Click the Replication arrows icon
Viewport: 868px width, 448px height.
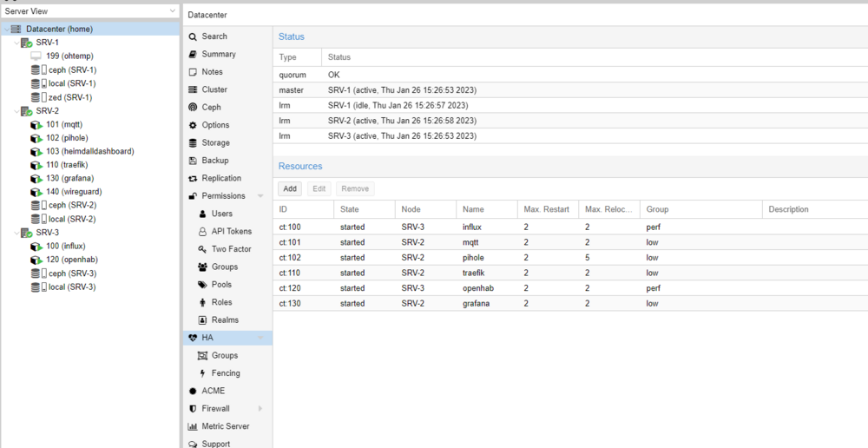point(193,179)
